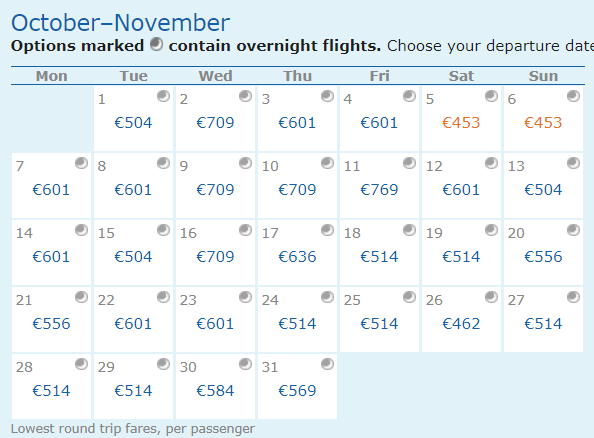
Task: Click the €556 fare on Sunday 20
Action: [543, 257]
